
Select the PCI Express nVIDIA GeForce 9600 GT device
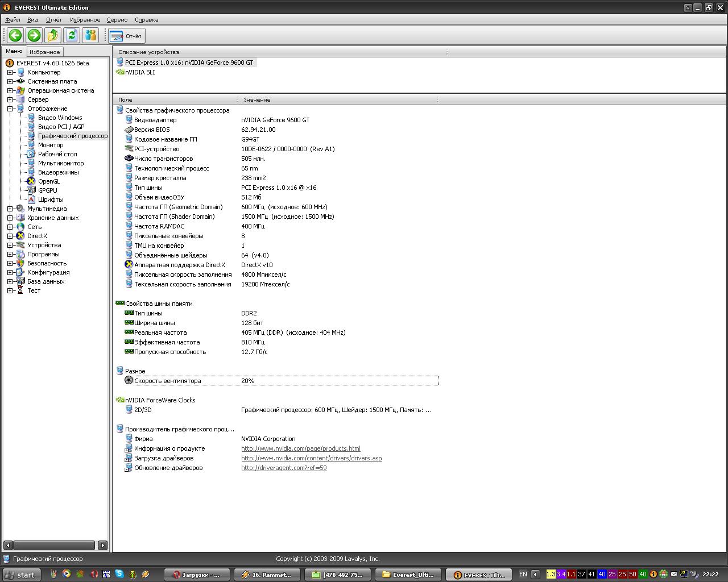click(x=189, y=63)
